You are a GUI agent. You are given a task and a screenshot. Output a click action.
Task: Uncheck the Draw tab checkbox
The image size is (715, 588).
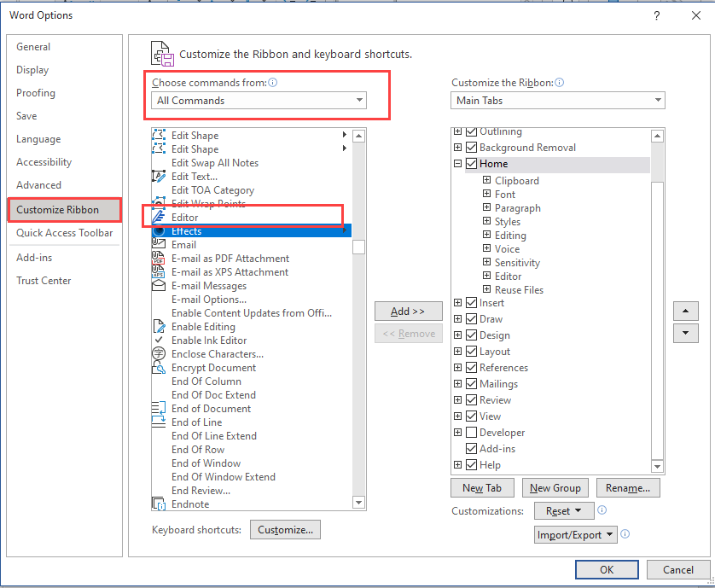[472, 319]
